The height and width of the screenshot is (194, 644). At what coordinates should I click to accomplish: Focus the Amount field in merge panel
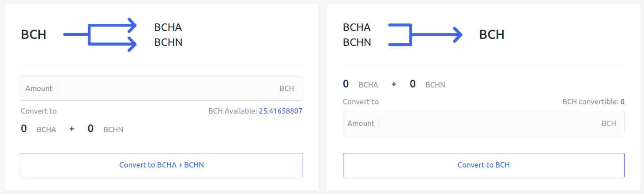(484, 123)
